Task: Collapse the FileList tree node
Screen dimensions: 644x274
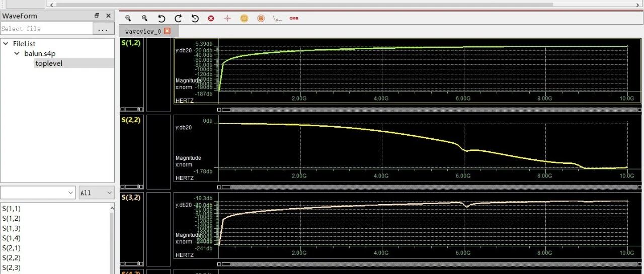Action: pos(6,44)
